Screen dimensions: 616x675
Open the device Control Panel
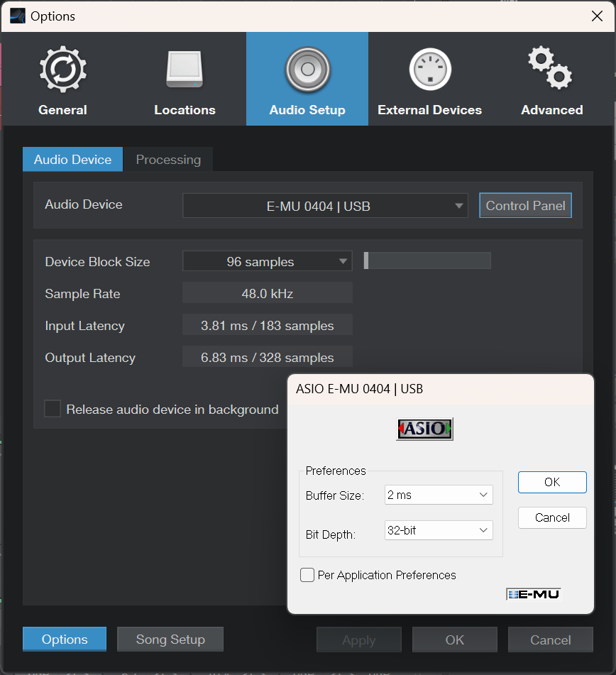pos(526,205)
